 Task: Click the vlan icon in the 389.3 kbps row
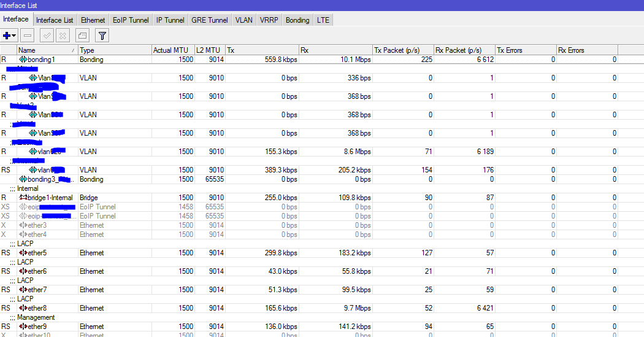[x=33, y=170]
